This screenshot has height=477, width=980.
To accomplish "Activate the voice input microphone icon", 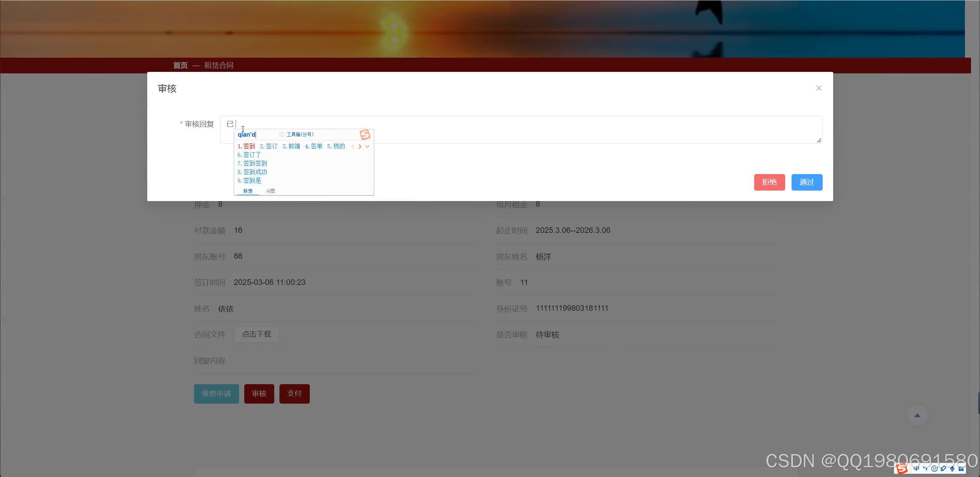I will [952, 469].
